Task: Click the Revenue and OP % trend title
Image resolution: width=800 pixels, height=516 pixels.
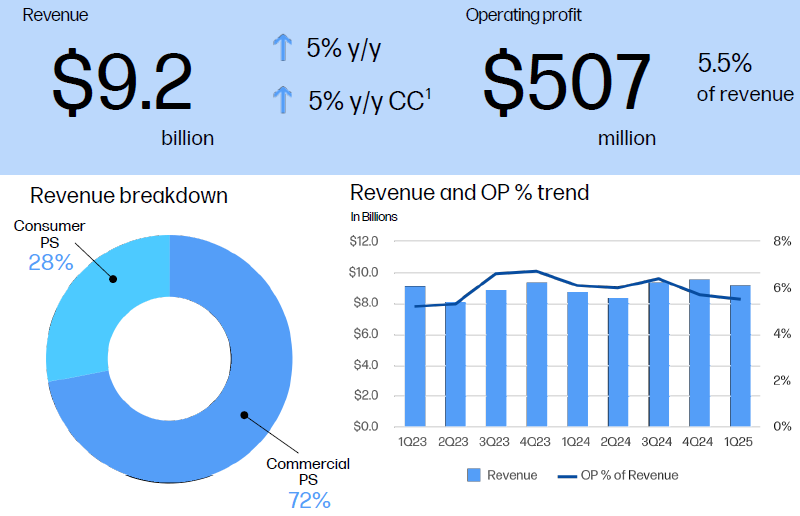Action: tap(469, 192)
